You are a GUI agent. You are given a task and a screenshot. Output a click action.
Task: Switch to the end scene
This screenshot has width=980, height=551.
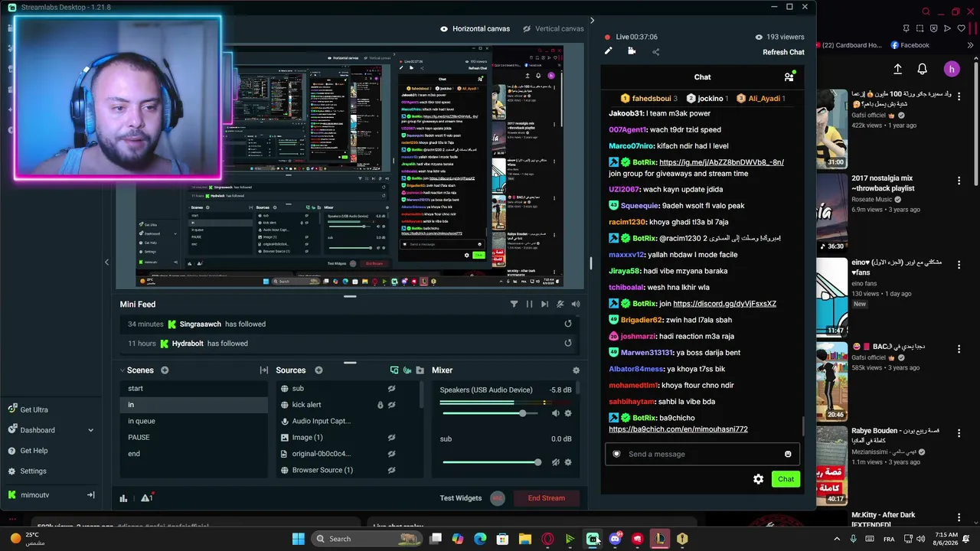point(194,454)
